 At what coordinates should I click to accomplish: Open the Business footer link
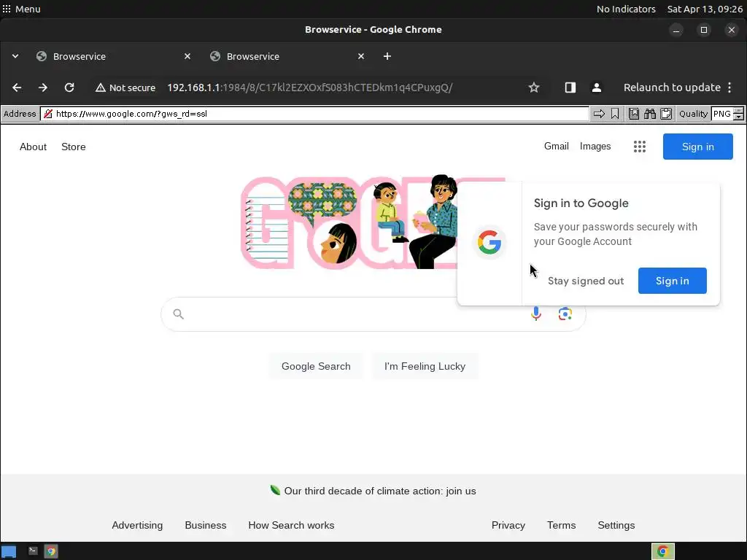pyautogui.click(x=205, y=525)
